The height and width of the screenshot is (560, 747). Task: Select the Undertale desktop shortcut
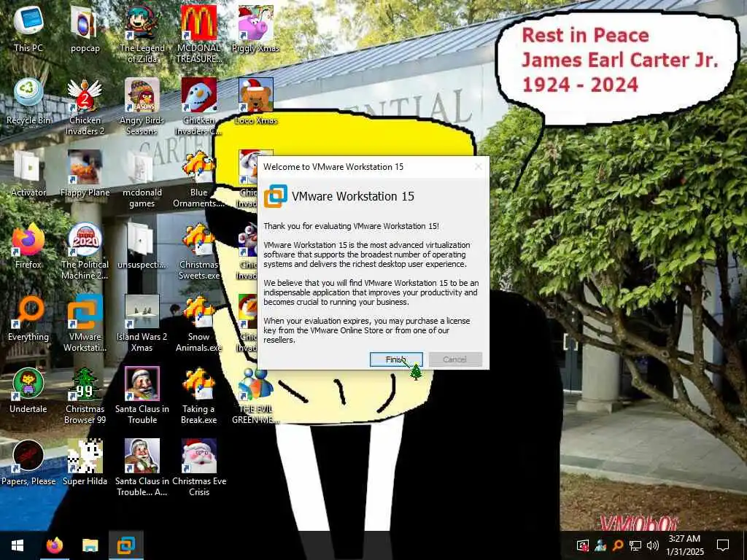tap(28, 391)
